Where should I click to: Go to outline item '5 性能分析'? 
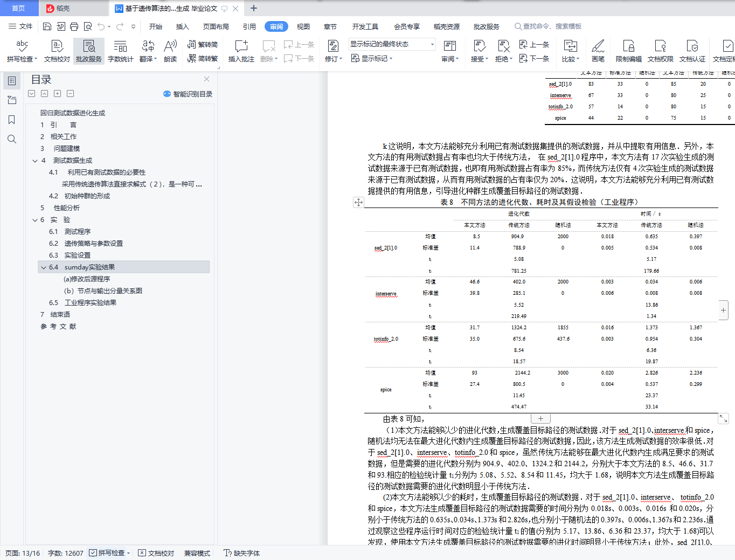(x=60, y=208)
